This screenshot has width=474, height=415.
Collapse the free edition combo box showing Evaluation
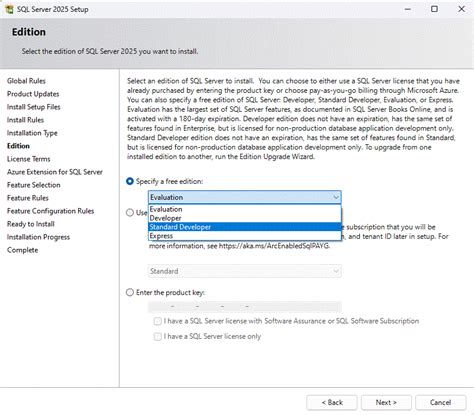245,197
